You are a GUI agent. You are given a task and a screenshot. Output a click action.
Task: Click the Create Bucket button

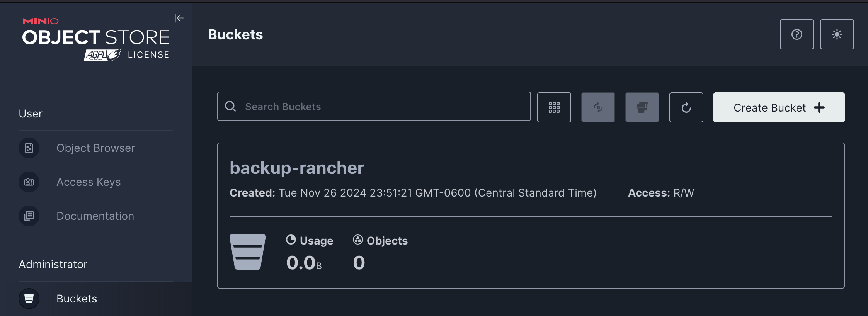tap(778, 107)
